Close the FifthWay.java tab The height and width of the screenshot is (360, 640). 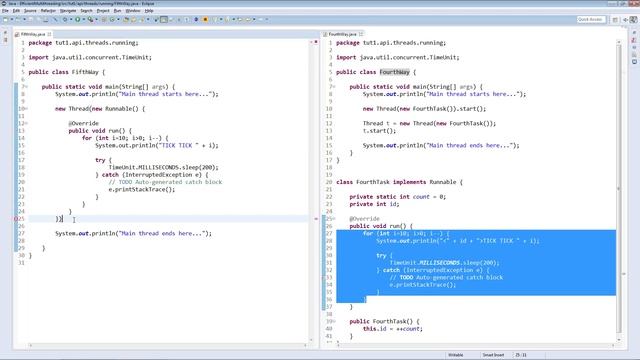49,34
